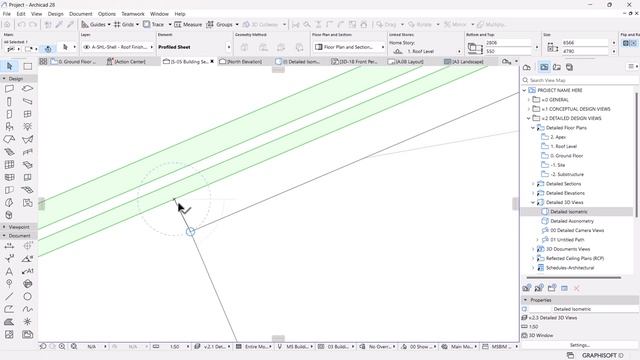
Task: Toggle layer visibility eye for A-SHL-Shell layer
Action: coord(86,47)
